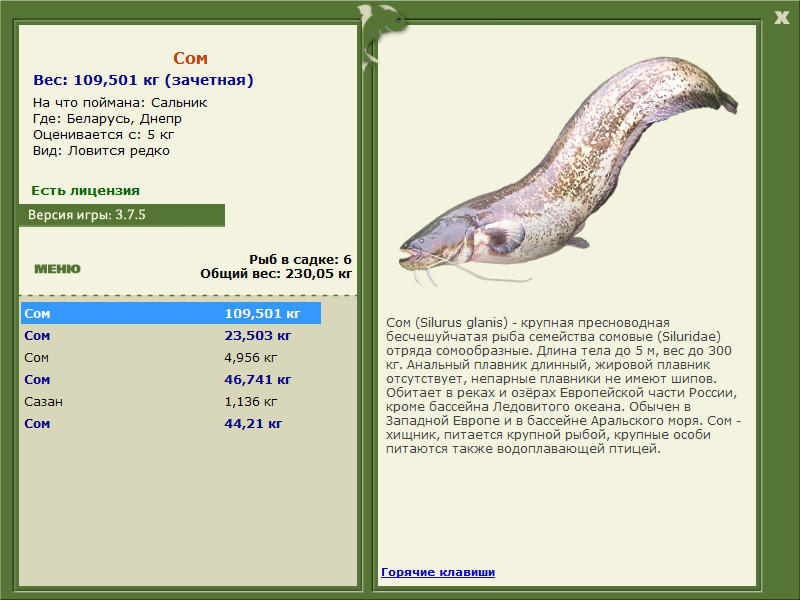Click the catfish picture
Viewport: 800px width, 600px height.
click(x=568, y=171)
